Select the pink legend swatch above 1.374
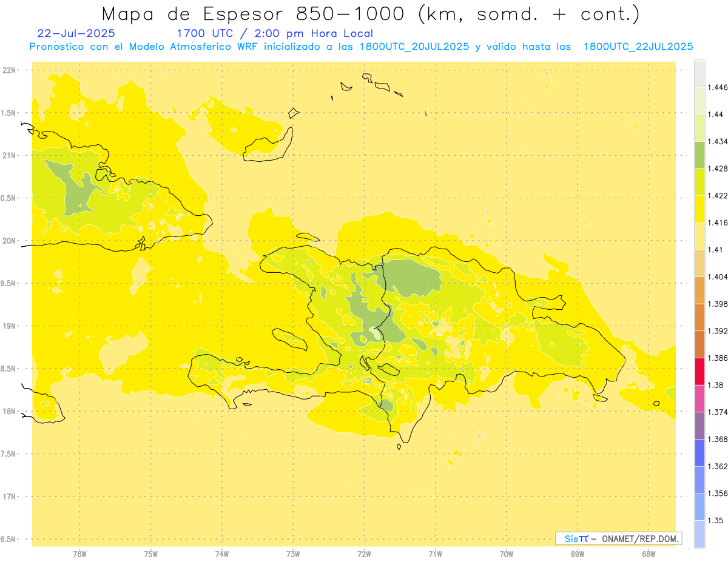Viewport: 728px width, 562px height. click(699, 398)
